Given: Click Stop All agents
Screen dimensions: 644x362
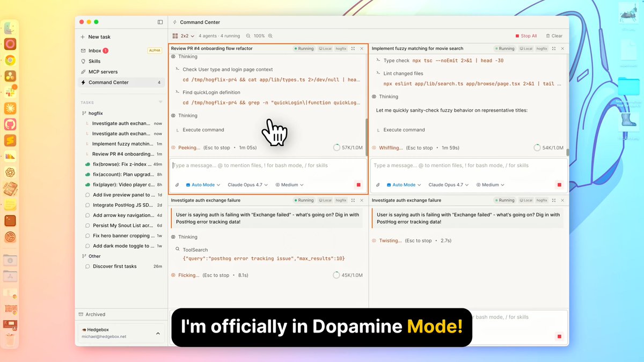Looking at the screenshot, I should [x=526, y=36].
